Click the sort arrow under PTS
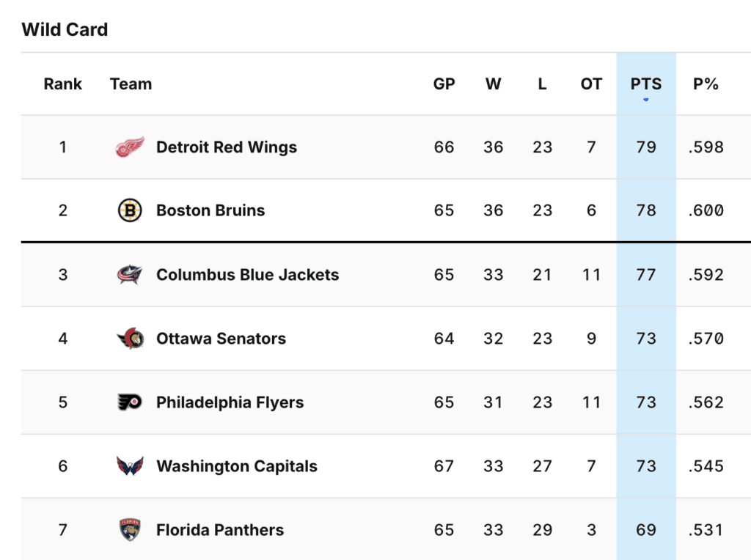 click(x=645, y=100)
